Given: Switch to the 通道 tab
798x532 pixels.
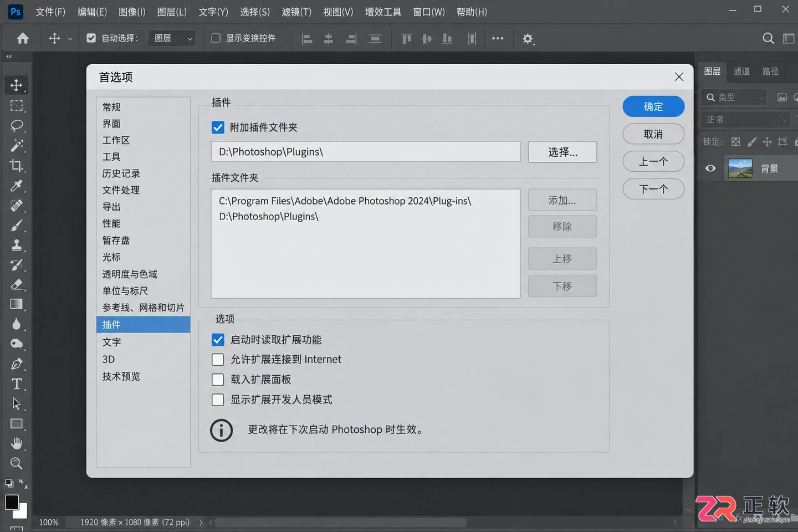Looking at the screenshot, I should (x=741, y=71).
